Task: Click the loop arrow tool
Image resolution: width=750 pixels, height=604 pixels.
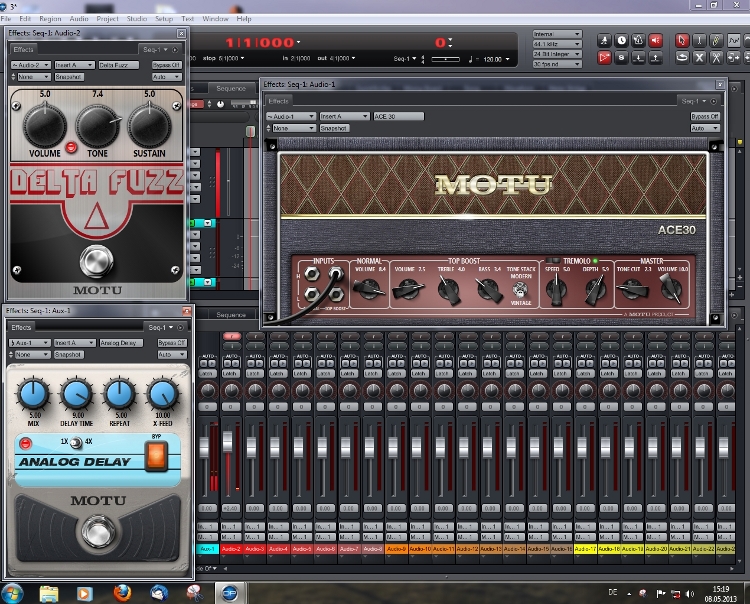Action: (x=682, y=58)
